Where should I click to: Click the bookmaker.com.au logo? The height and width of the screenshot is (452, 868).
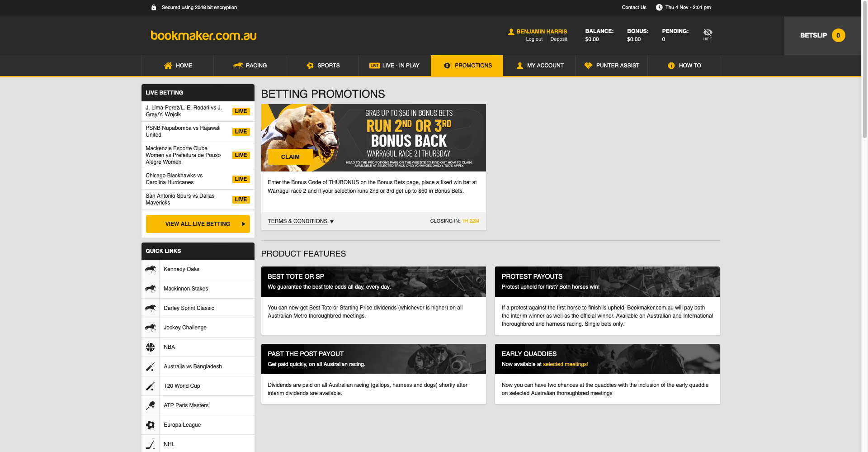coord(203,35)
